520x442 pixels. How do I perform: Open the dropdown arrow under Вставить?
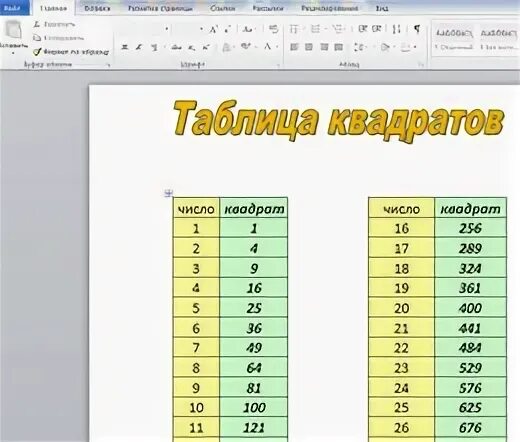tap(13, 53)
